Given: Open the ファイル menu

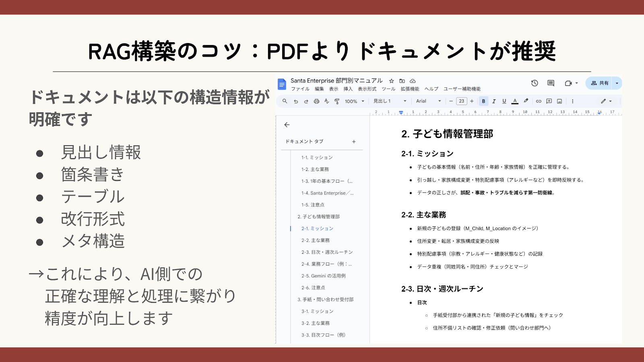Looking at the screenshot, I should click(300, 89).
